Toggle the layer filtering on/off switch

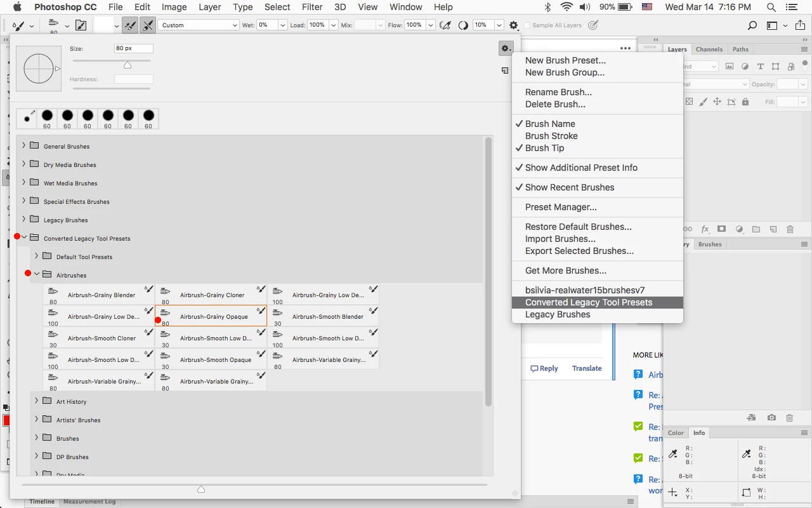coord(805,64)
